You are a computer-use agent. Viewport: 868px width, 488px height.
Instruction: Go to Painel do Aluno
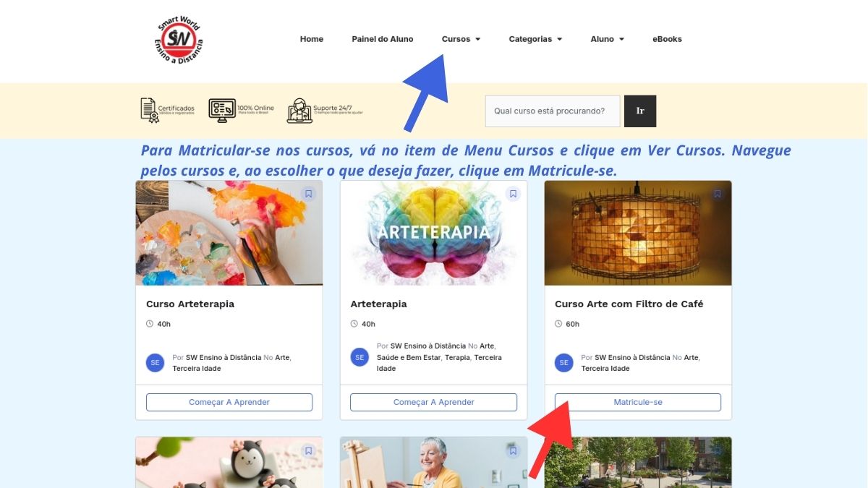[x=383, y=39]
